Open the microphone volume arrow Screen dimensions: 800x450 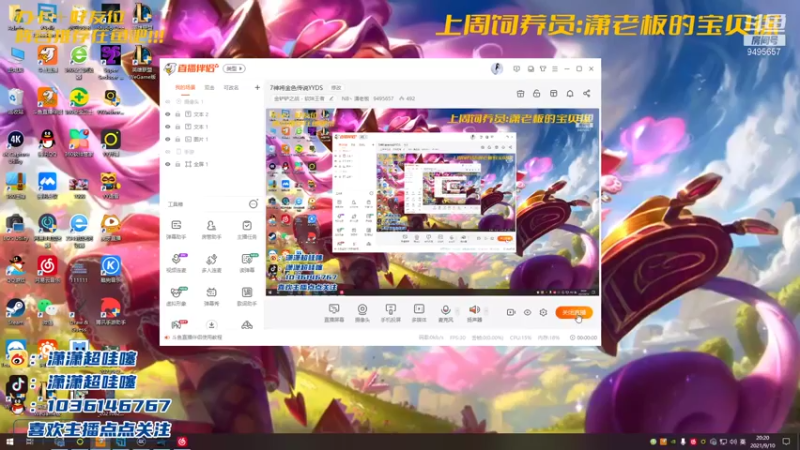click(457, 311)
